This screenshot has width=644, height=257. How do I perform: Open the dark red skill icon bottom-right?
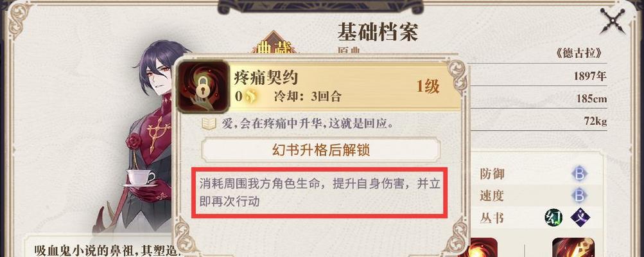(573, 247)
